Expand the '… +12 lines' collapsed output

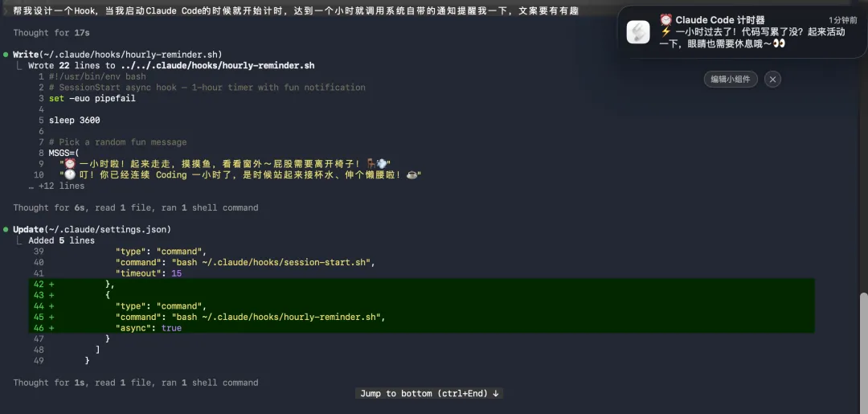click(56, 186)
